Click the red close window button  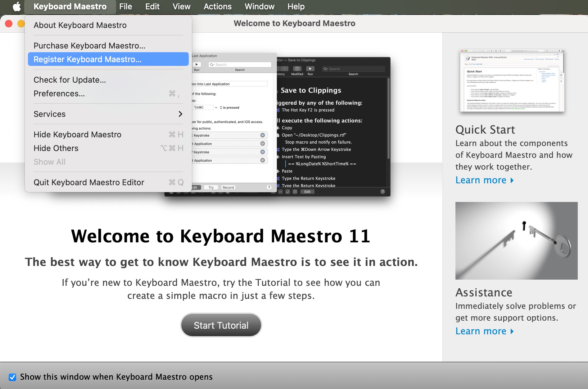click(9, 24)
